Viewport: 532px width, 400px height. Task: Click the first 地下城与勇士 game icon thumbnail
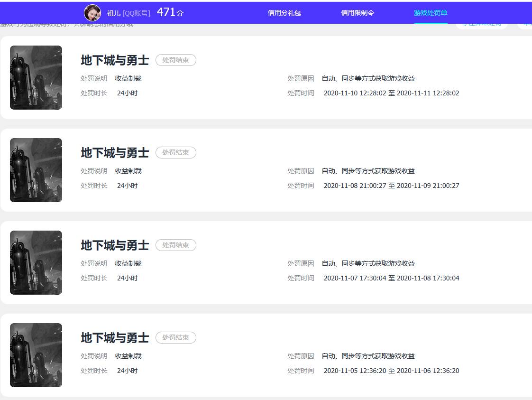tap(36, 77)
